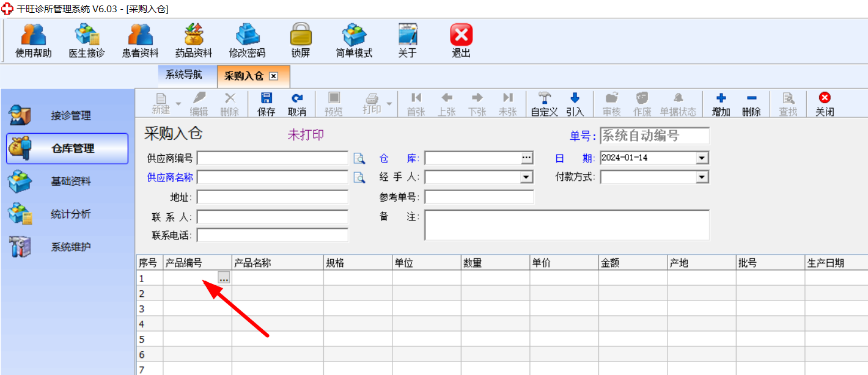Click the 保存 save toolbar button

[267, 104]
